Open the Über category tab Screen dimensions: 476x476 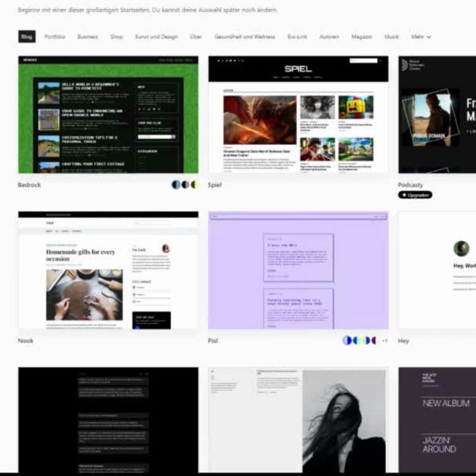196,37
